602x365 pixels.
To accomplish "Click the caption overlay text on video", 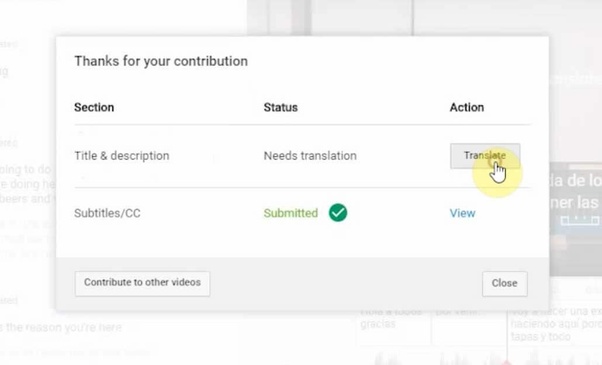I will pos(576,191).
